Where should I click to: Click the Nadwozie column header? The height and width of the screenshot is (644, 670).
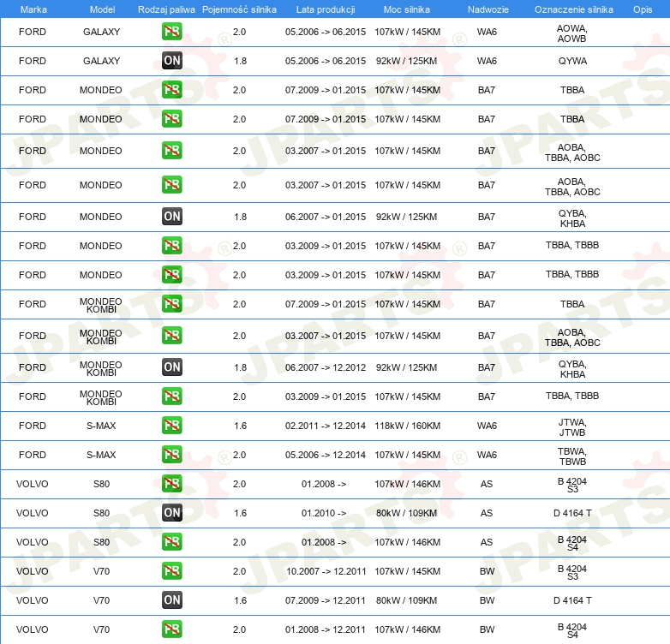[x=488, y=9]
